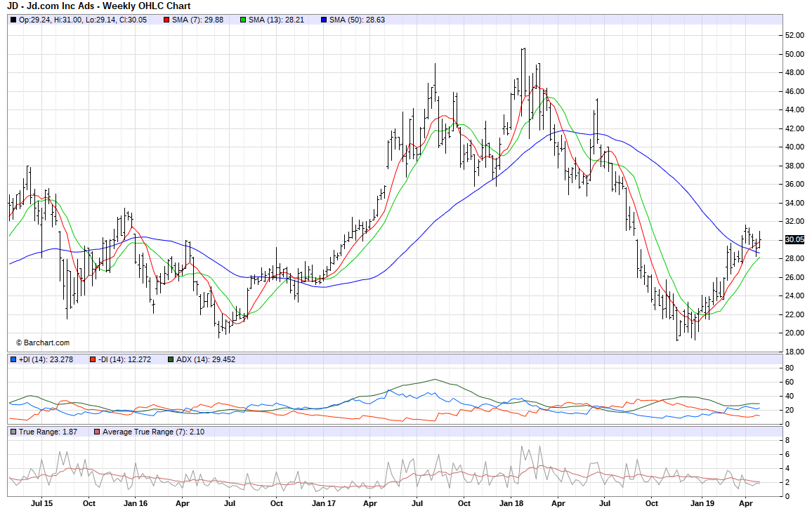Click the blue +DI (14) legend swatch

(x=13, y=359)
